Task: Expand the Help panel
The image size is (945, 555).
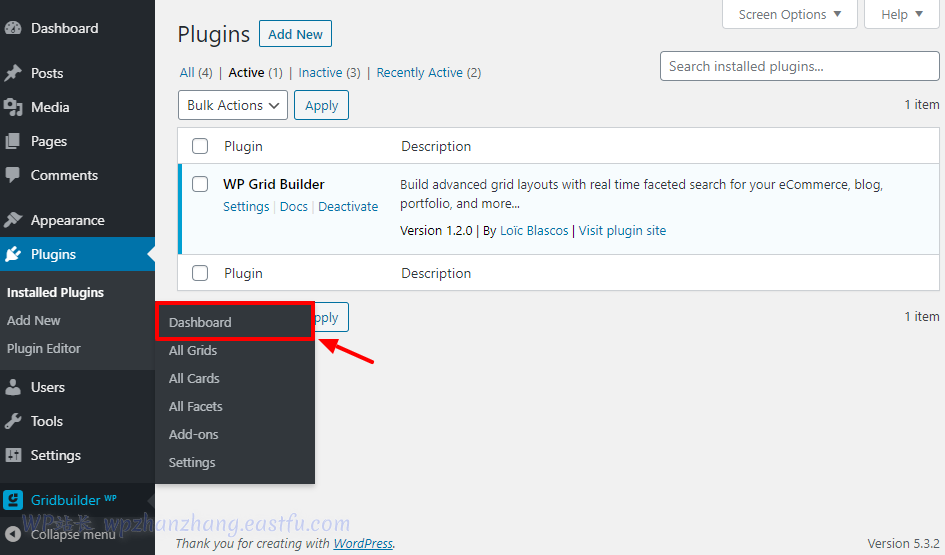Action: [902, 14]
